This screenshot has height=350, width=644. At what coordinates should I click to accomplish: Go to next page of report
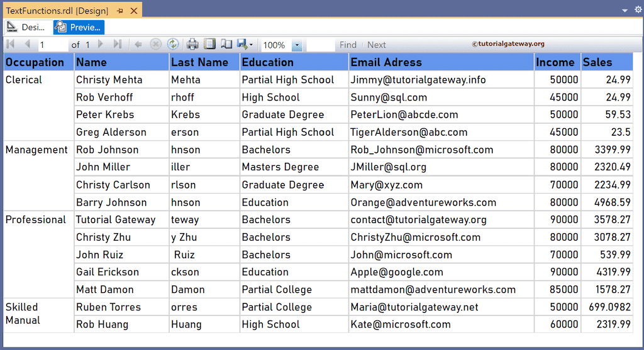(x=101, y=45)
